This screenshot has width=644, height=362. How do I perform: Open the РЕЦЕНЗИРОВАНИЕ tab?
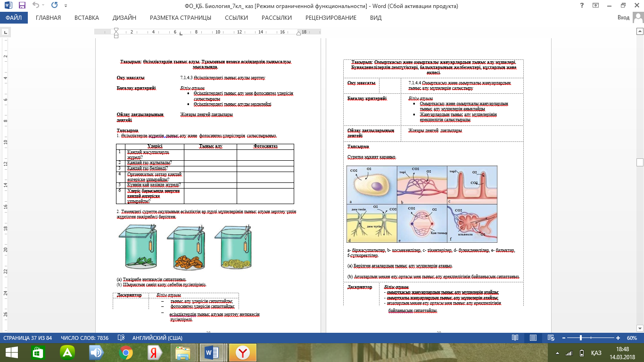coord(331,18)
